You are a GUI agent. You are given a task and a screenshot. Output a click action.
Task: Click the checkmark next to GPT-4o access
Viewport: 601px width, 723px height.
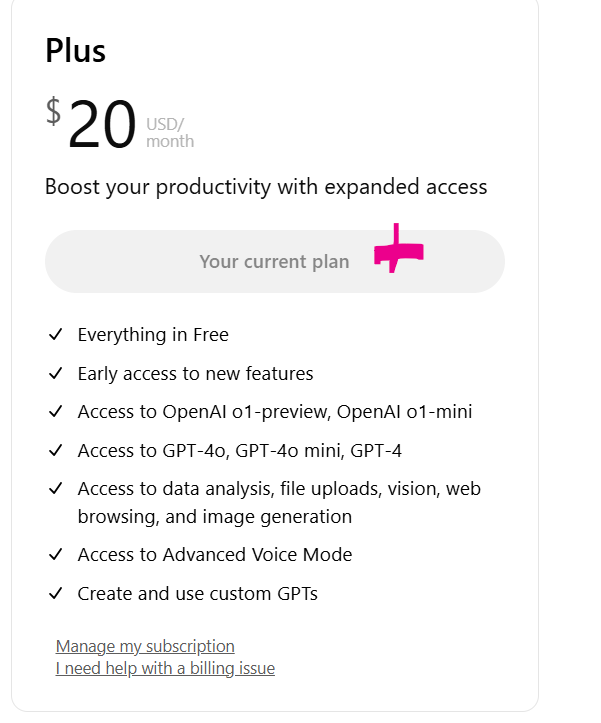[56, 451]
